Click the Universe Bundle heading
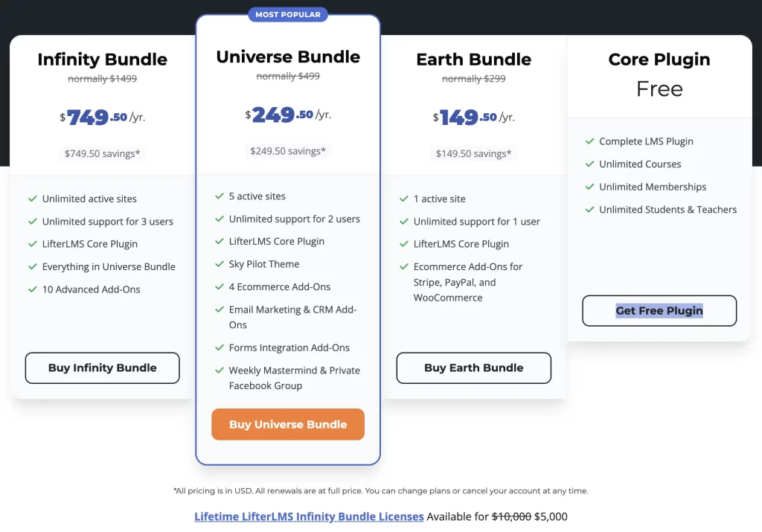 click(288, 57)
